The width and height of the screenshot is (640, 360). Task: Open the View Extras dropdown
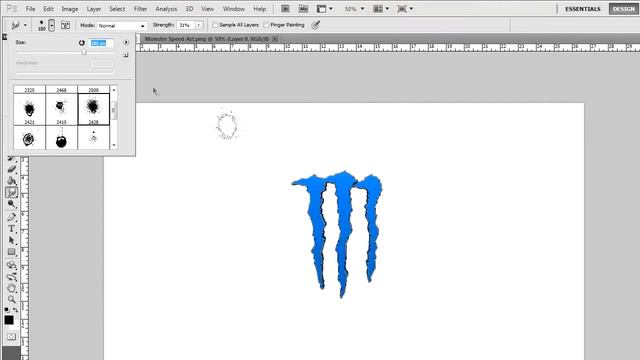[x=325, y=9]
